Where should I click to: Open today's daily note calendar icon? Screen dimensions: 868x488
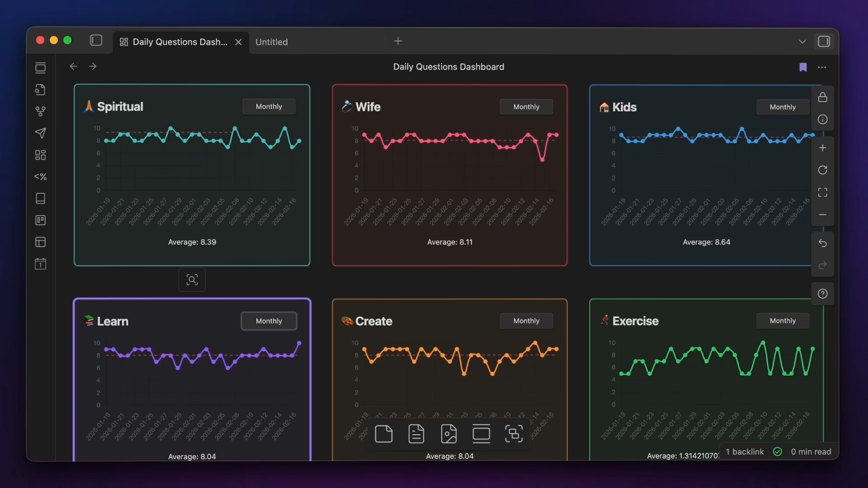pyautogui.click(x=41, y=264)
